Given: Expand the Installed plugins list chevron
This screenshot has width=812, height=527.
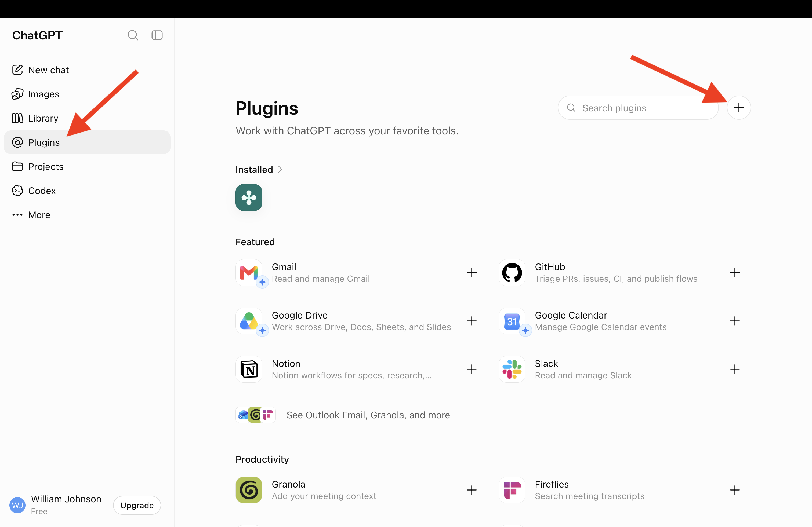Looking at the screenshot, I should [280, 169].
